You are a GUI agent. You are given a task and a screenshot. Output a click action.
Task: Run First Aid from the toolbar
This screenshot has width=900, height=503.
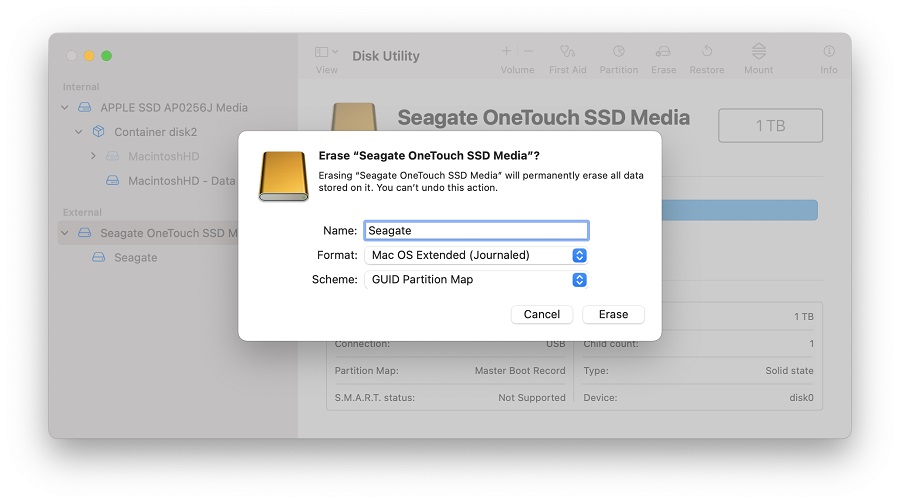coord(567,52)
